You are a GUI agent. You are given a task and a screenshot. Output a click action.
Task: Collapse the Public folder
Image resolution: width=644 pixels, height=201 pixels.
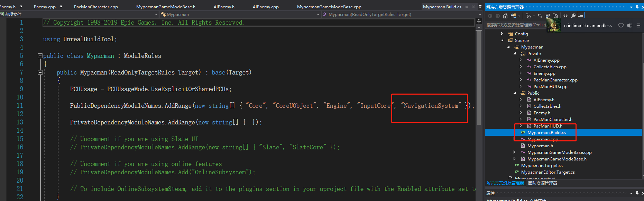515,93
